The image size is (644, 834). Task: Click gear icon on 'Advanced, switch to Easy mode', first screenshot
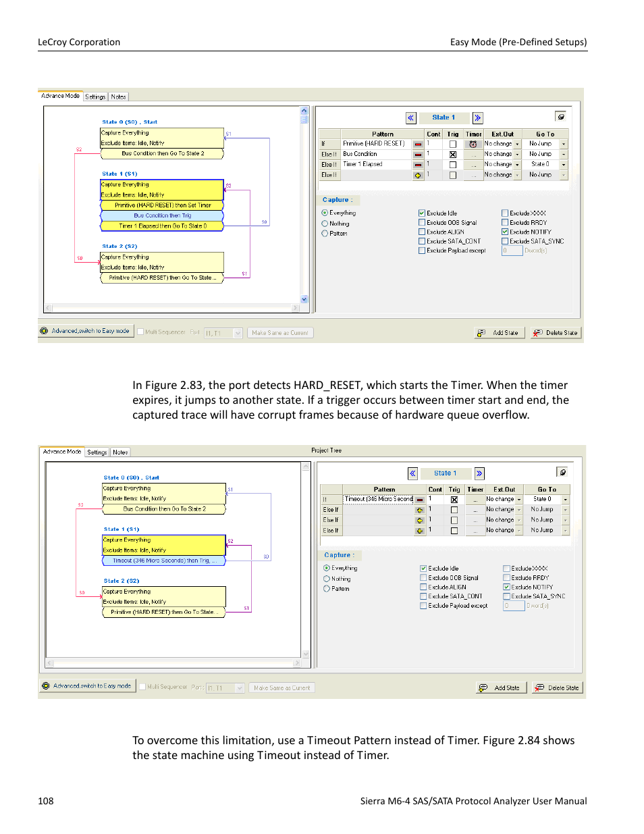45,331
